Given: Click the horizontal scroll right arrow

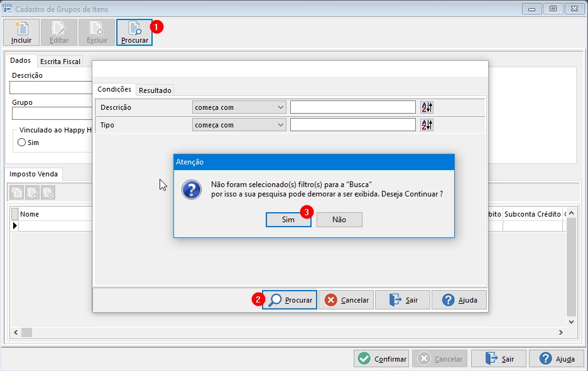Looking at the screenshot, I should click(x=560, y=333).
